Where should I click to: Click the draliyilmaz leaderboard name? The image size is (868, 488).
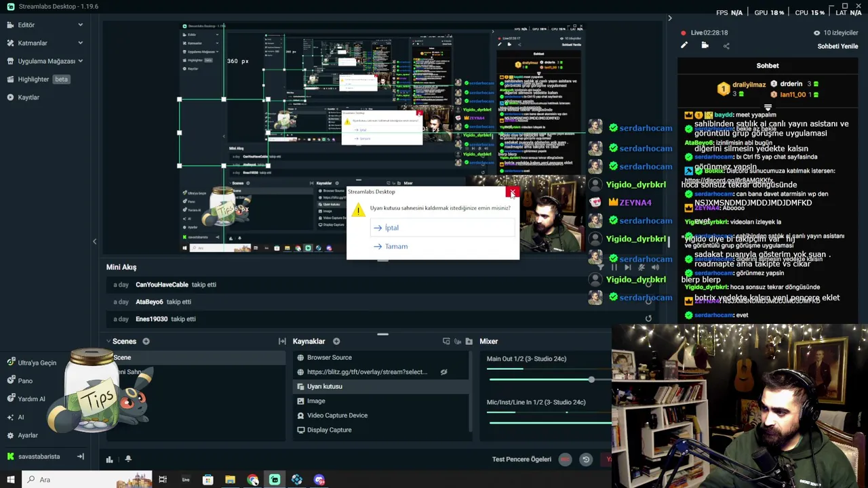[749, 85]
